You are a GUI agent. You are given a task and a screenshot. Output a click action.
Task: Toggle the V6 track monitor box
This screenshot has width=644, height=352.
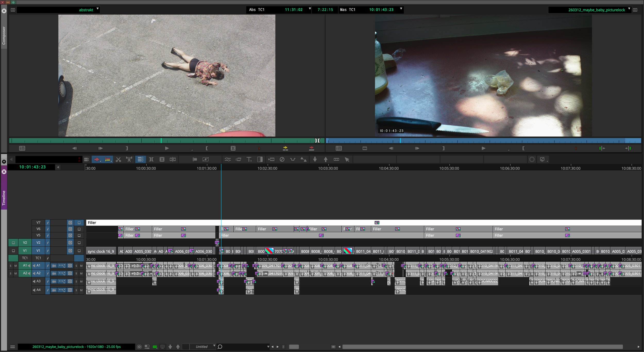pyautogui.click(x=79, y=229)
